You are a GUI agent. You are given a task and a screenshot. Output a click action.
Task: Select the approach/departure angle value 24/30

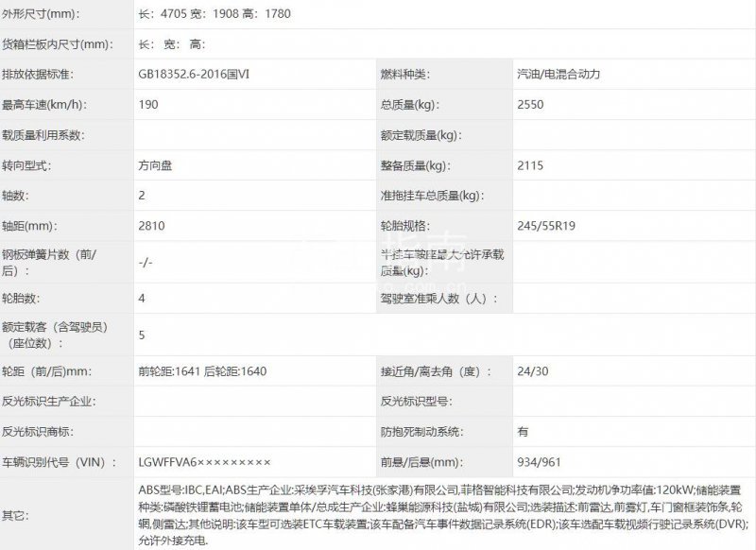(x=533, y=370)
